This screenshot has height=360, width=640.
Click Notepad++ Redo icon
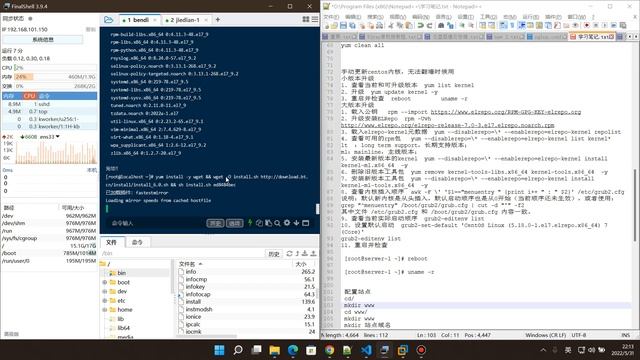coord(429,26)
